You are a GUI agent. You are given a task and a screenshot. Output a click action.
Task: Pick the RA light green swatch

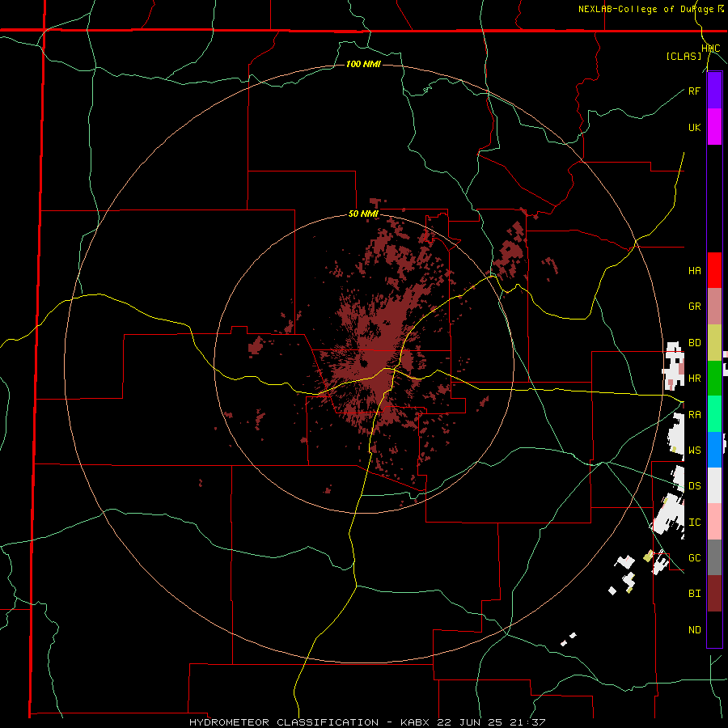(x=714, y=413)
